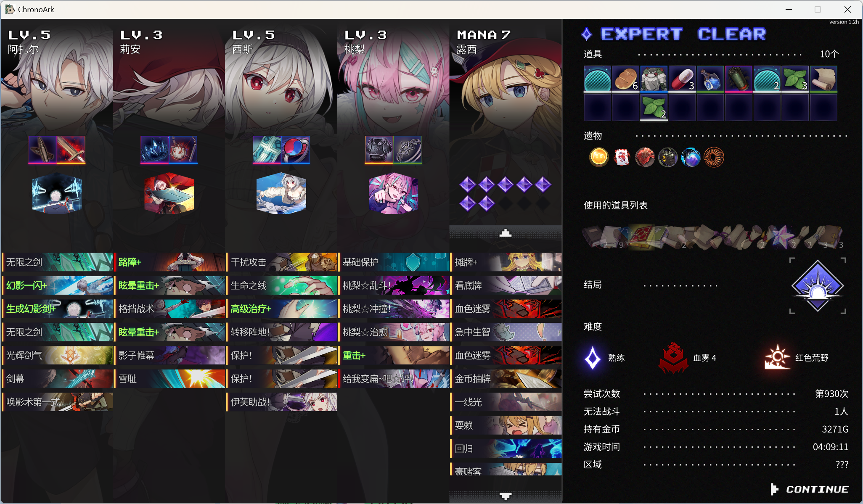The height and width of the screenshot is (504, 863).
Task: Click 西斯's hexagonal character portrait
Action: click(x=281, y=193)
